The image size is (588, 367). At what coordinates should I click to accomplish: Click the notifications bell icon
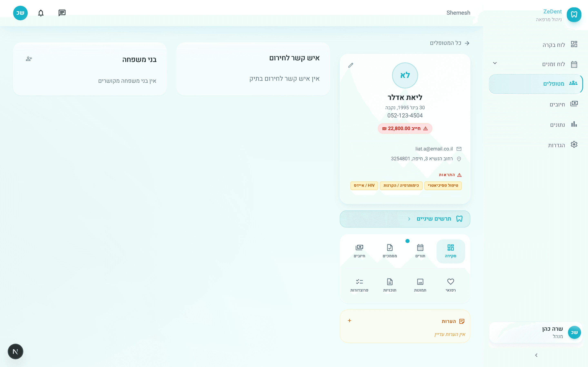coord(41,13)
